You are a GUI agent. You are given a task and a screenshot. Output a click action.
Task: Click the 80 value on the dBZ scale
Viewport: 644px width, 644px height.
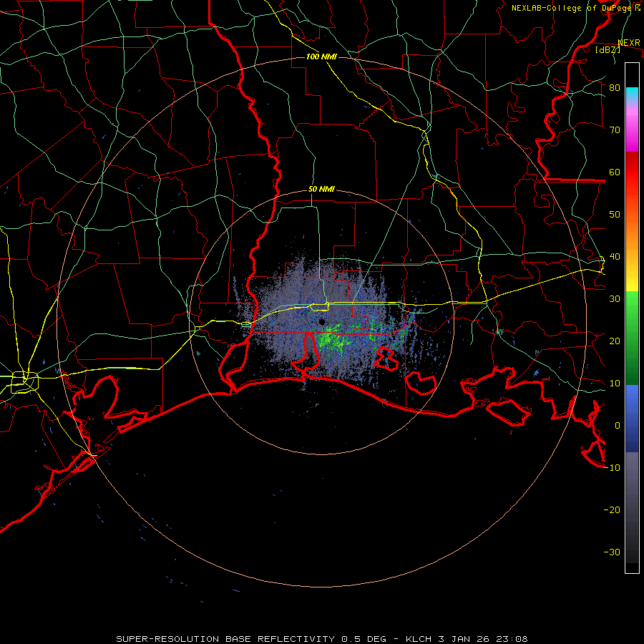pyautogui.click(x=615, y=87)
